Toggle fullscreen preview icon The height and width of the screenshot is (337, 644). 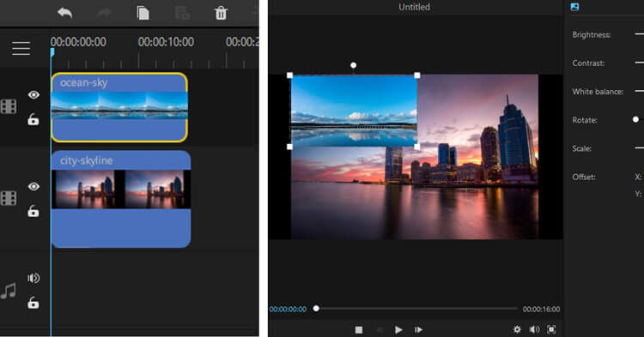point(551,329)
